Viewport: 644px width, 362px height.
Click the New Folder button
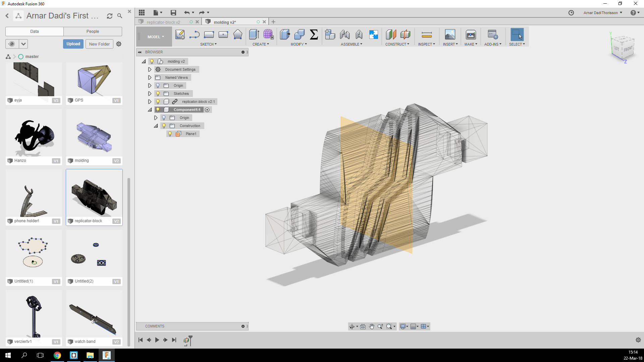coord(99,44)
